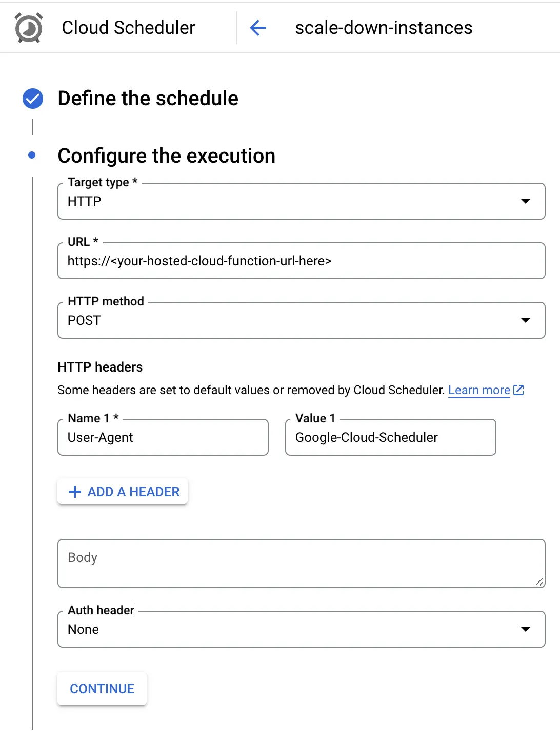Click inside the Body text area

coord(302,564)
